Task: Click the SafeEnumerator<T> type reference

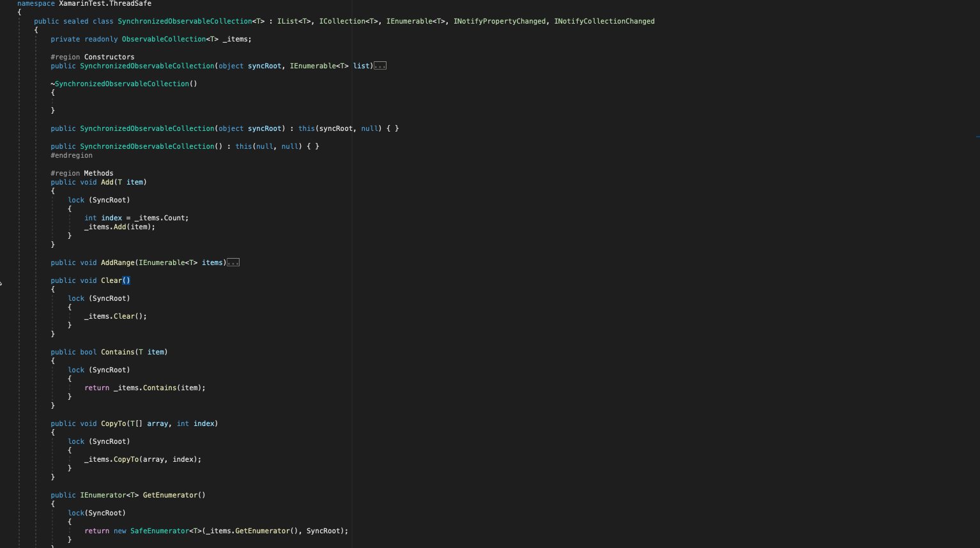Action: coord(160,530)
